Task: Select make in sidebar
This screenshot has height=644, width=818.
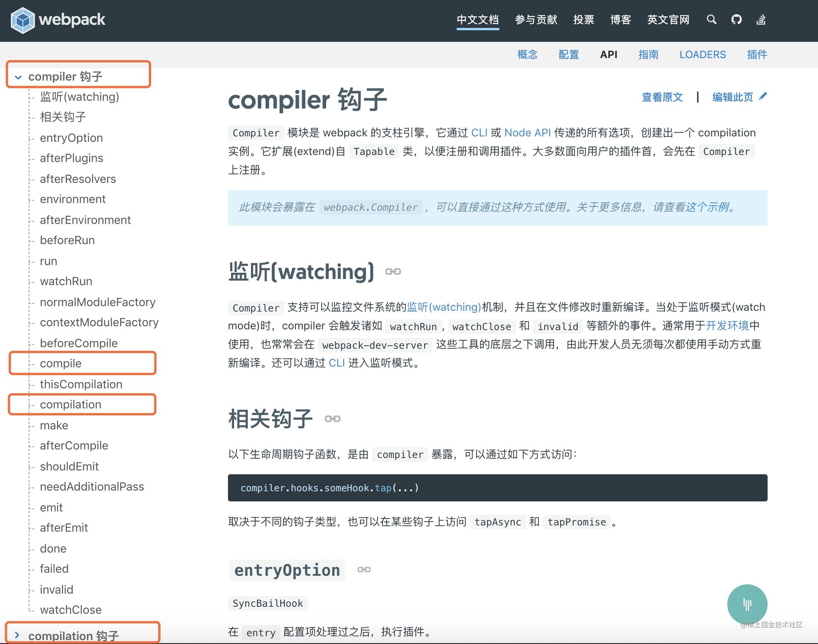Action: point(54,425)
